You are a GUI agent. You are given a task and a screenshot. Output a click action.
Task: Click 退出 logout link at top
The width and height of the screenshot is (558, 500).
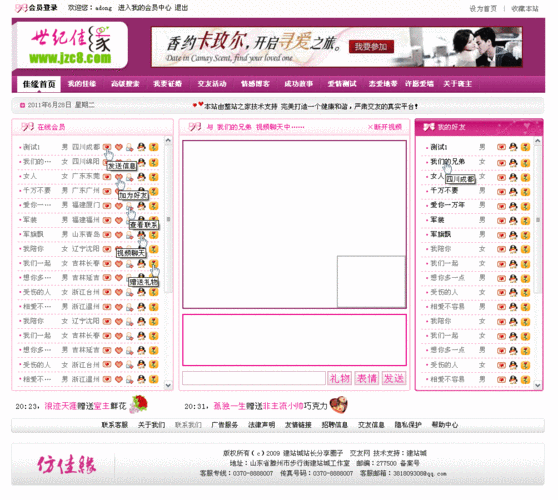coord(181,8)
